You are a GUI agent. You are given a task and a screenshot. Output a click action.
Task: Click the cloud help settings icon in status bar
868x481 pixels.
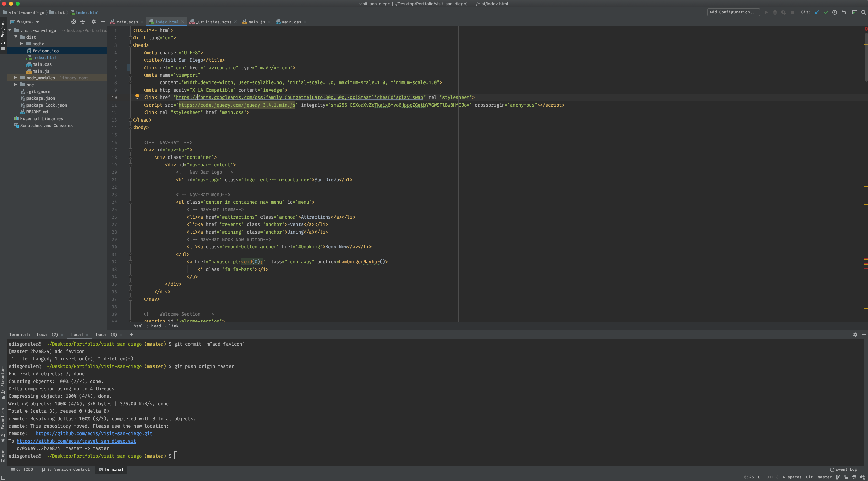[x=863, y=477]
